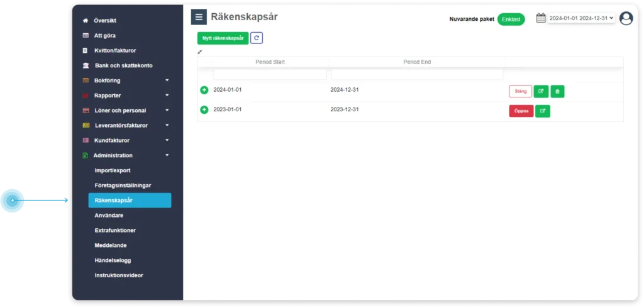Open the edit icon for the 2024-12-31 row

point(541,91)
